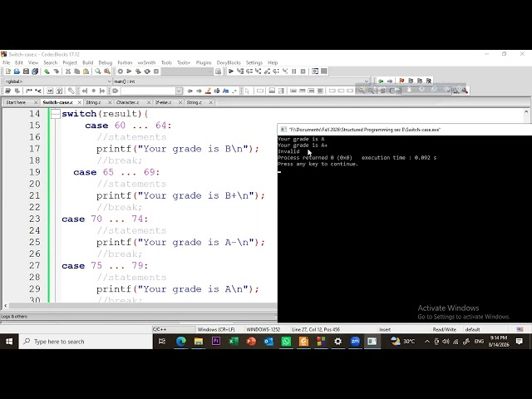Switch to the Character.c tab
The image size is (532, 399).
pyautogui.click(x=127, y=102)
